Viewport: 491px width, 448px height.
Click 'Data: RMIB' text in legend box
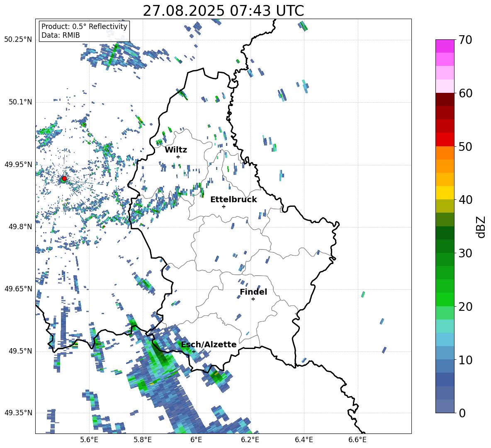pos(61,35)
